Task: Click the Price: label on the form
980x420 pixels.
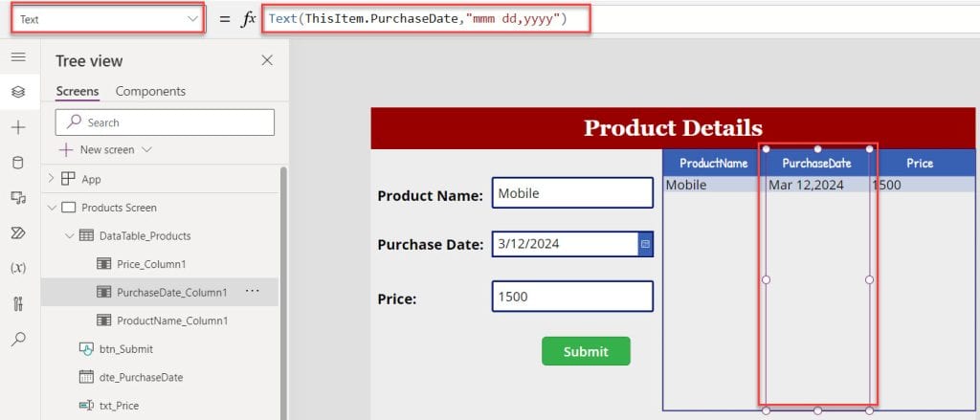Action: tap(397, 298)
